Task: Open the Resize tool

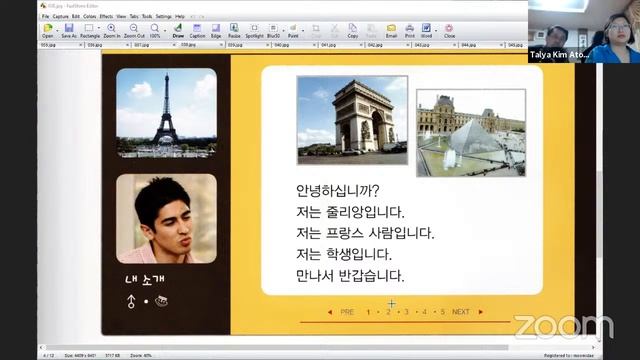Action: (x=234, y=28)
